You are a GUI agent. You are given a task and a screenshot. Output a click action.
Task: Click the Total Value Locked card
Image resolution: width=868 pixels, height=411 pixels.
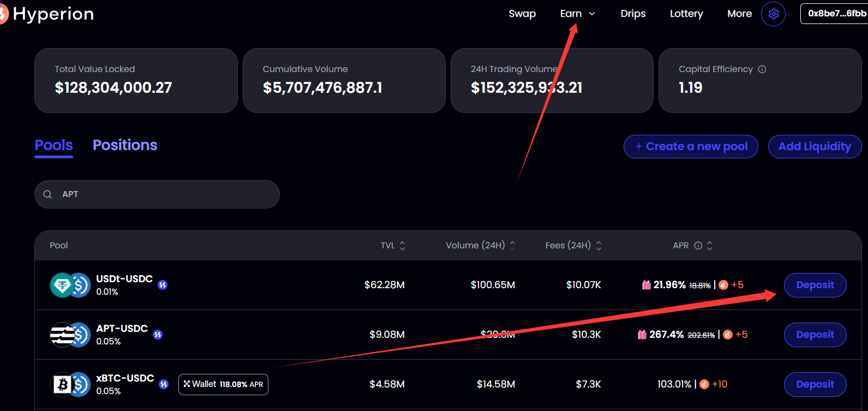(136, 80)
